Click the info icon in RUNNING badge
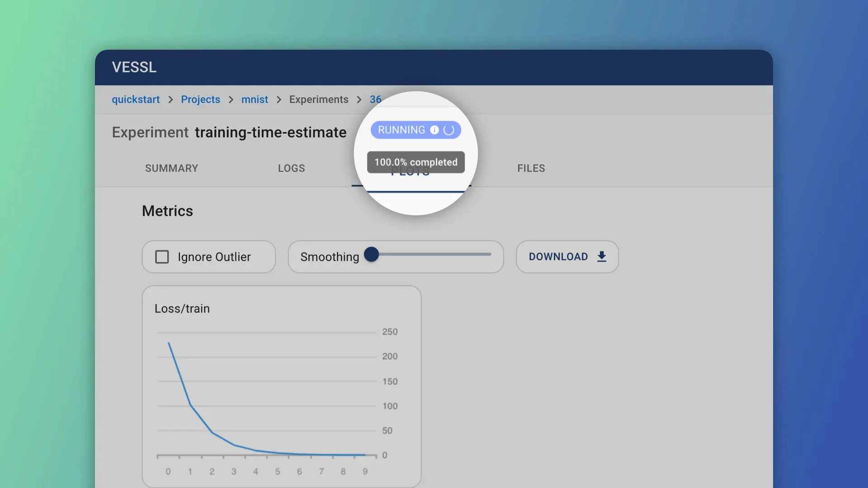The image size is (868, 488). click(x=434, y=130)
